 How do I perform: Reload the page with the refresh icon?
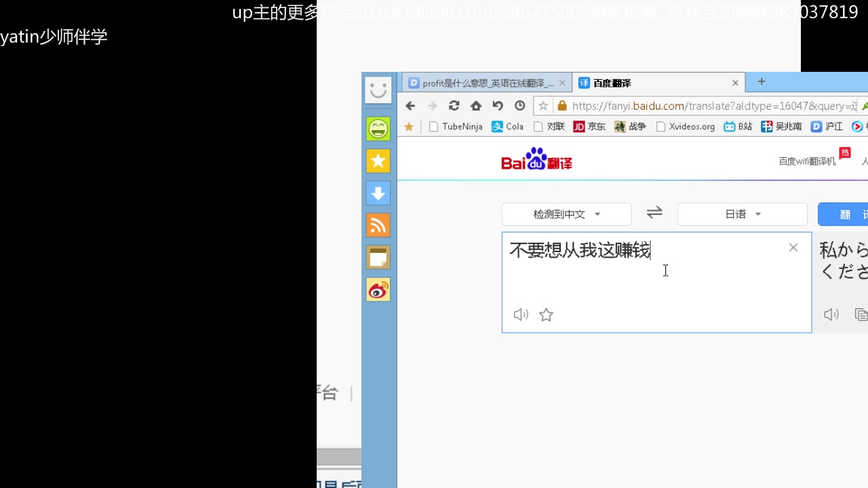coord(454,106)
